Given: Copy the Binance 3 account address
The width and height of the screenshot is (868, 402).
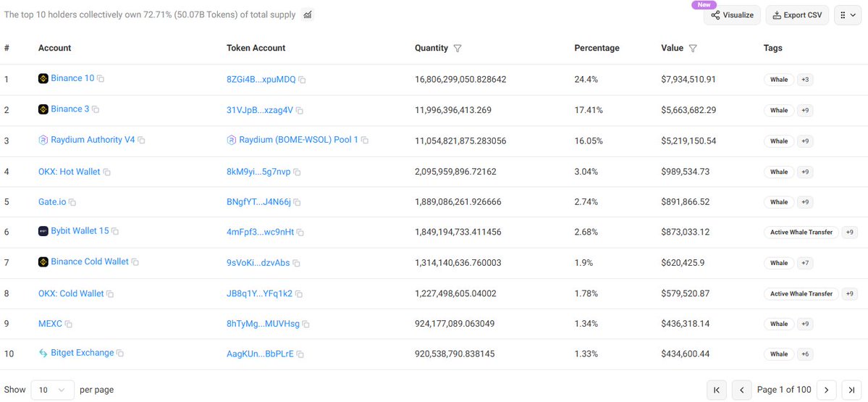Looking at the screenshot, I should [x=96, y=110].
